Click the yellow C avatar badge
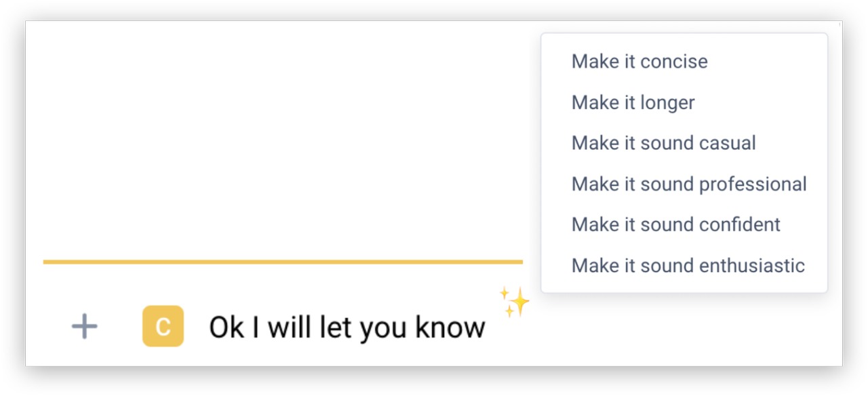 coord(163,326)
